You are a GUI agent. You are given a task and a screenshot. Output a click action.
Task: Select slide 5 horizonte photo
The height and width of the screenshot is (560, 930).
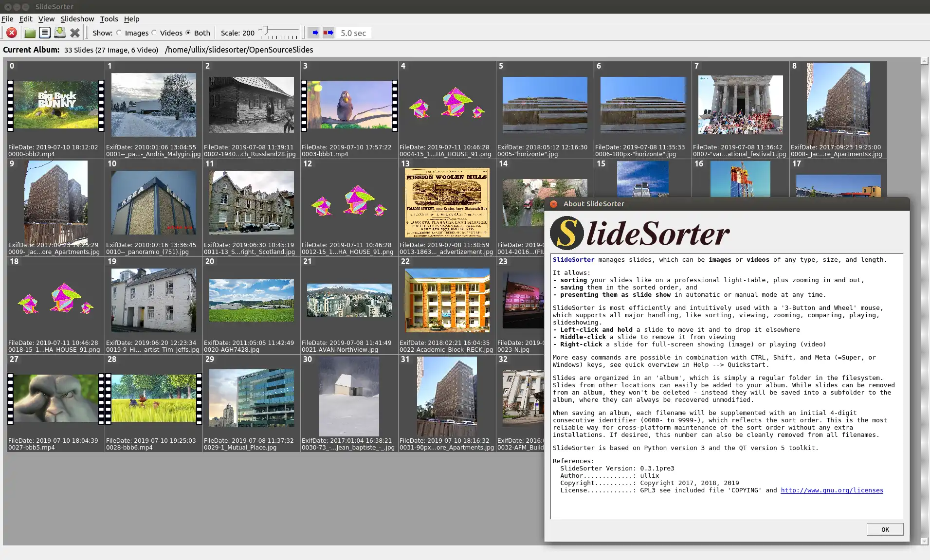[x=545, y=105]
